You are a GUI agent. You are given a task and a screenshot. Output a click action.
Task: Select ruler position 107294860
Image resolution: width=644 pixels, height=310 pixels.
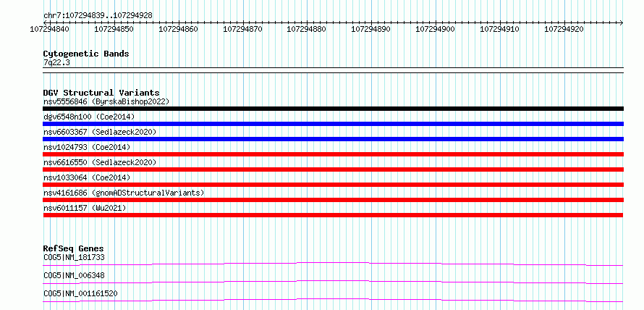pos(178,29)
